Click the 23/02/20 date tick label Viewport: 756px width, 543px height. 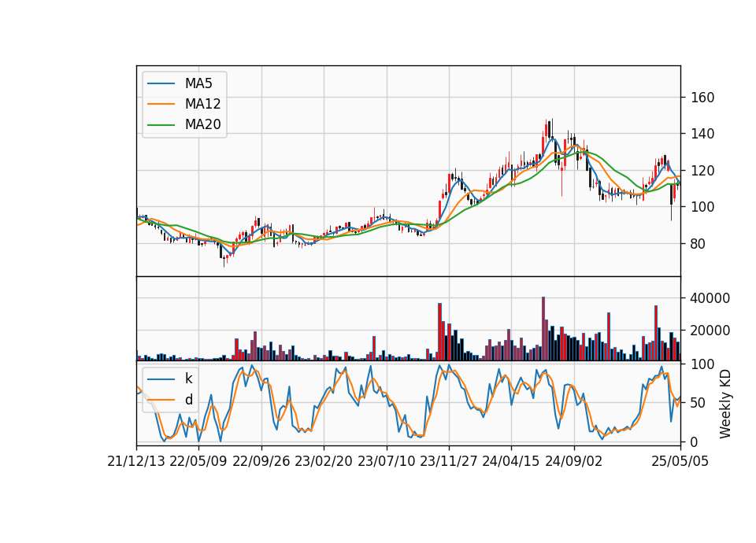coord(324,462)
